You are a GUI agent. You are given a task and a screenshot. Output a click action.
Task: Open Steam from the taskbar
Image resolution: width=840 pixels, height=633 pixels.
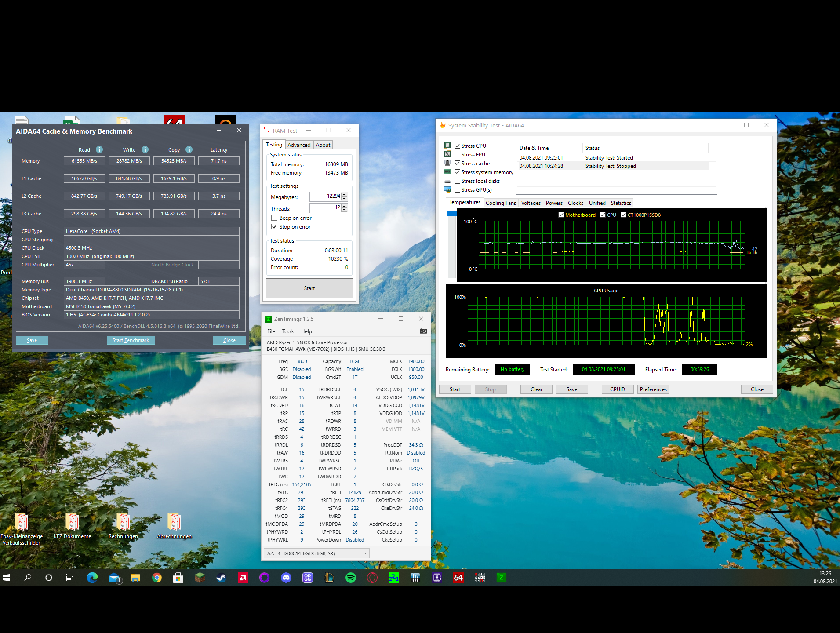pos(221,578)
